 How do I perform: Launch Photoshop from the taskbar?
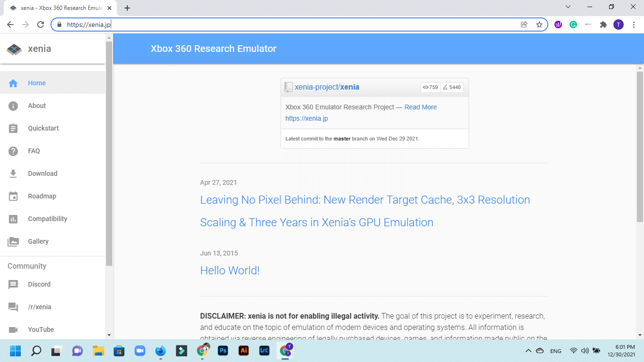point(223,351)
